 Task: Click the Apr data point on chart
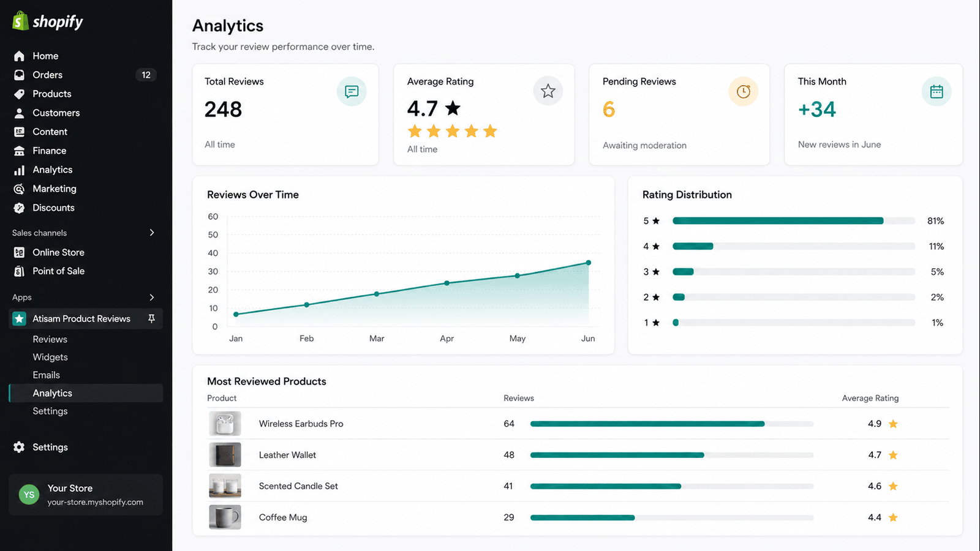(x=447, y=283)
